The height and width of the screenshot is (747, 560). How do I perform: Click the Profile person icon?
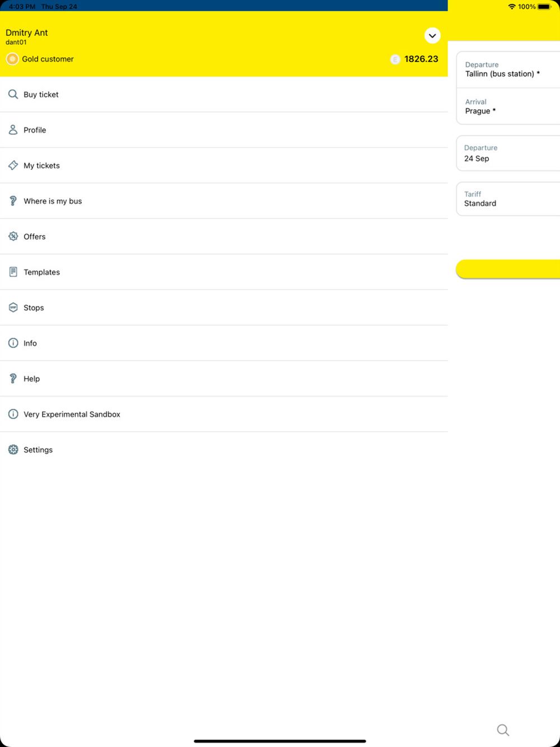13,130
